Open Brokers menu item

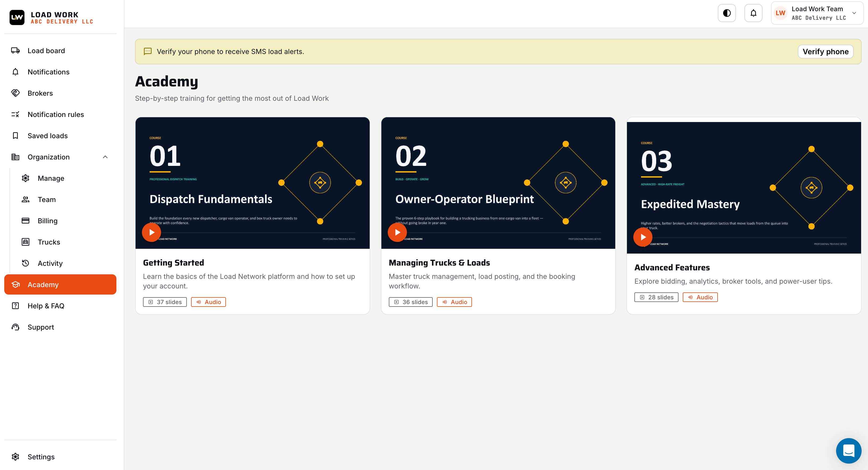pos(60,93)
